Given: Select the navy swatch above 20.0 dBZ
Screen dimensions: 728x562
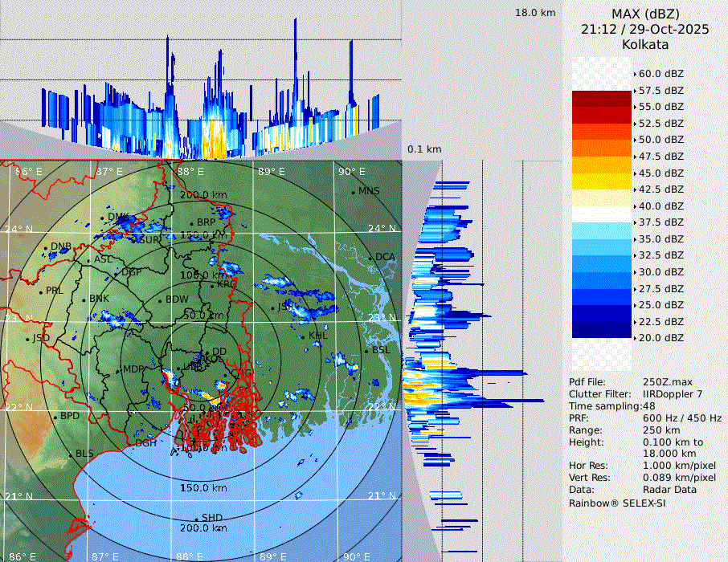Looking at the screenshot, I should pyautogui.click(x=602, y=330).
